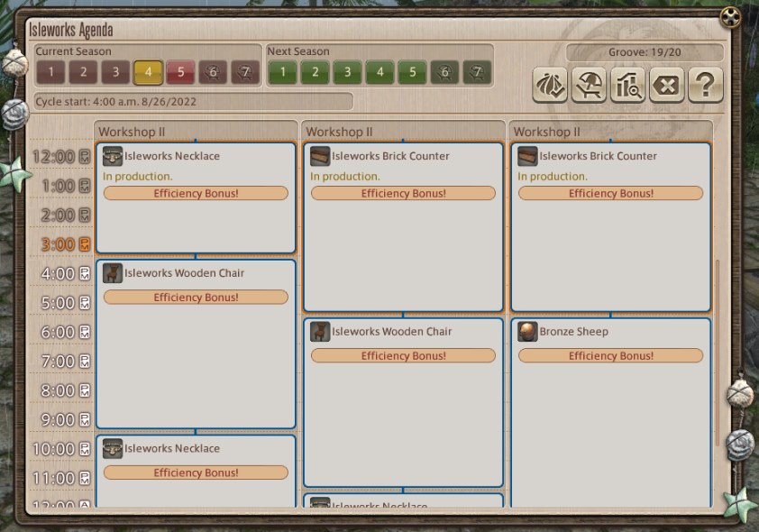Image resolution: width=759 pixels, height=532 pixels.
Task: Select day 3 in Next Season
Action: pyautogui.click(x=348, y=72)
